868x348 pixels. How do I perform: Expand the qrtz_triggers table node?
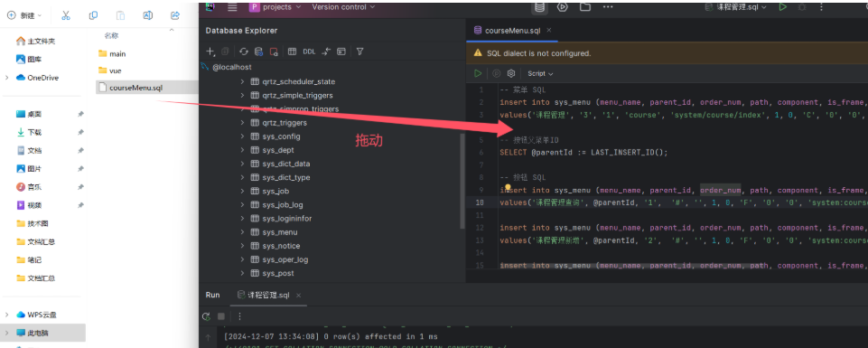point(242,122)
